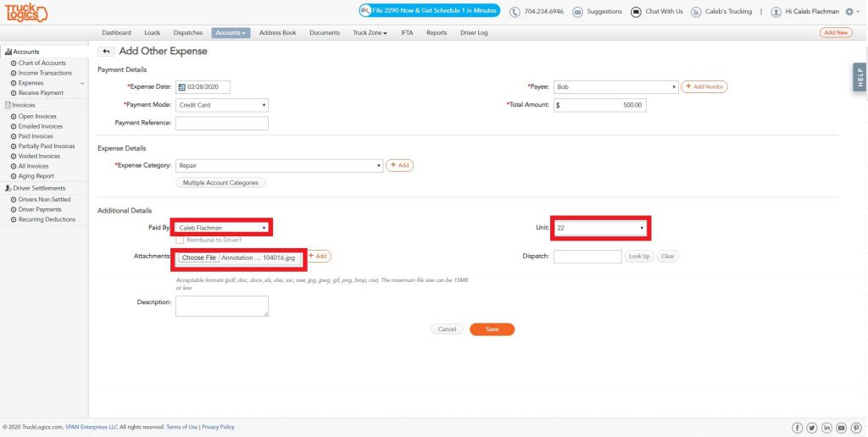Expand the Expenses sidebar chevron

coord(82,83)
